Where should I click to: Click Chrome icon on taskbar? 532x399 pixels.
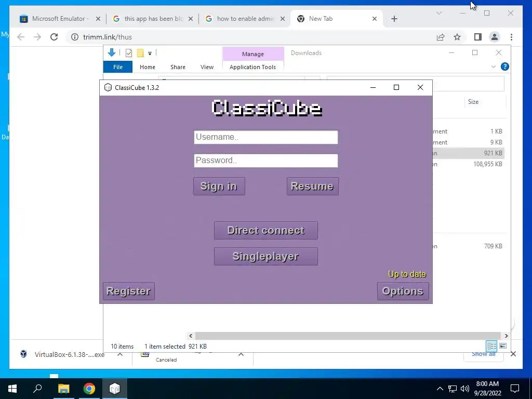(89, 389)
